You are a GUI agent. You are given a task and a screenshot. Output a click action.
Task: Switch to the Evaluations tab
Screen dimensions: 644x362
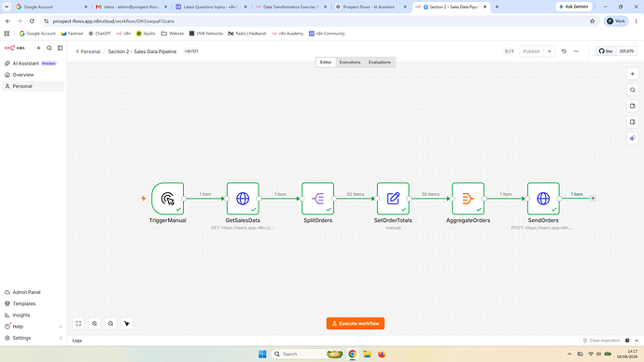click(380, 63)
